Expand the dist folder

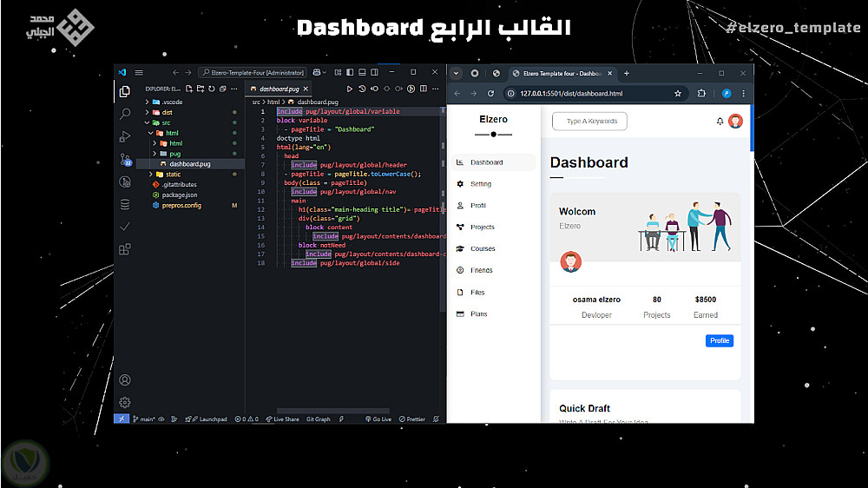(190, 112)
